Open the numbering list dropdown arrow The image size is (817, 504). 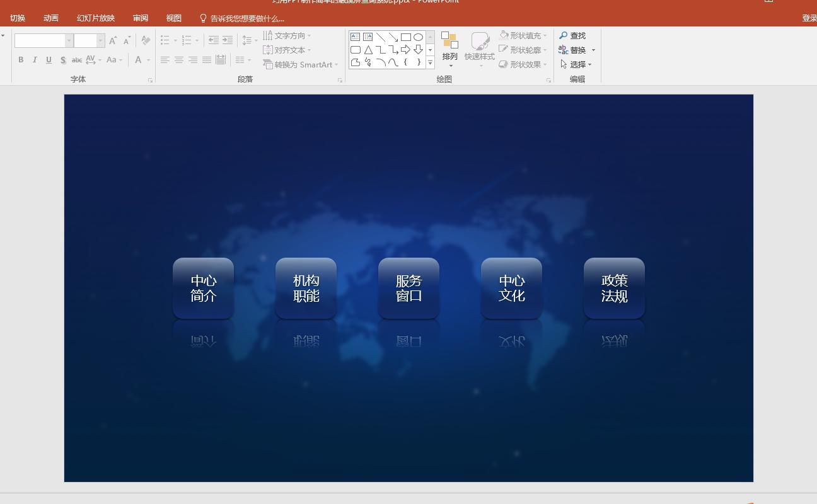[197, 40]
